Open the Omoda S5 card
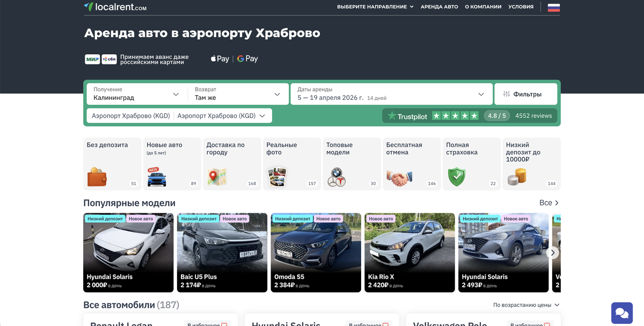 [316, 252]
